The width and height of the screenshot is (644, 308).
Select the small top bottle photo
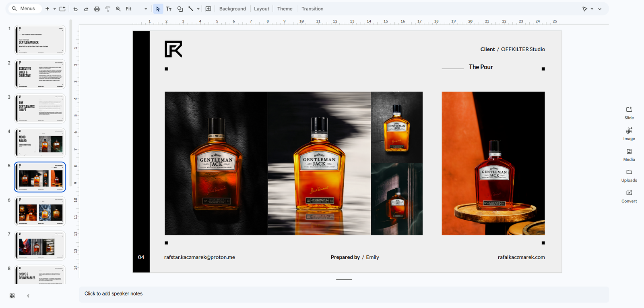(x=397, y=127)
